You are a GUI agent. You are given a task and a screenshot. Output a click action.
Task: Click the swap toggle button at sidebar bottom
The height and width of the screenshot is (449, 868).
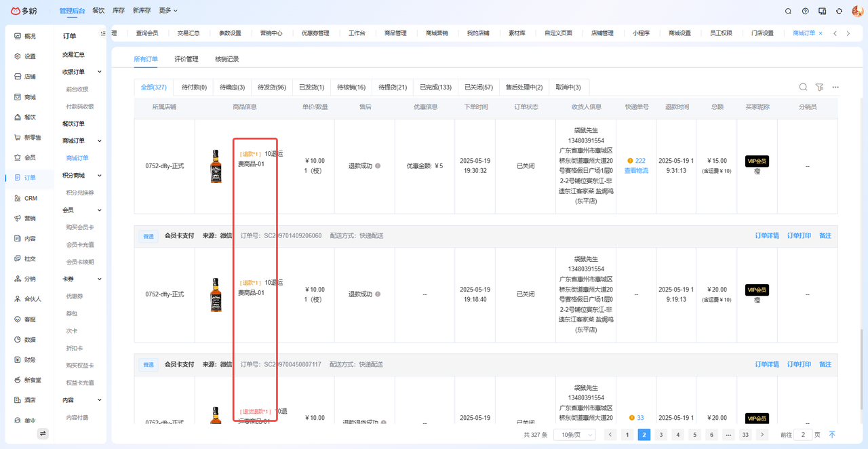coord(43,433)
